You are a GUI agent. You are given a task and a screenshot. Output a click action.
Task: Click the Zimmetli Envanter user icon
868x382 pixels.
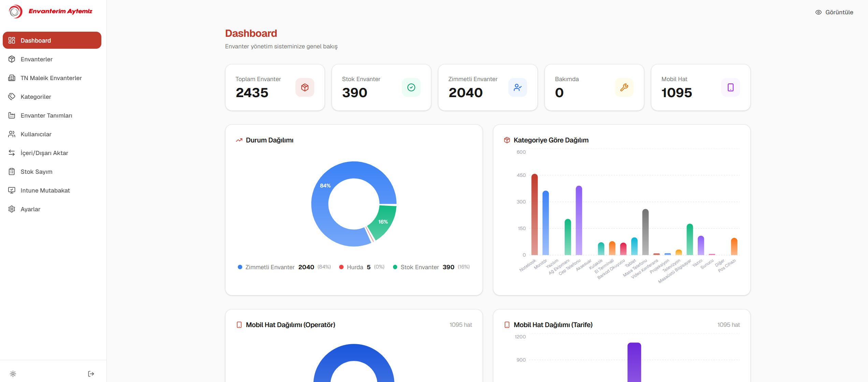coord(518,88)
